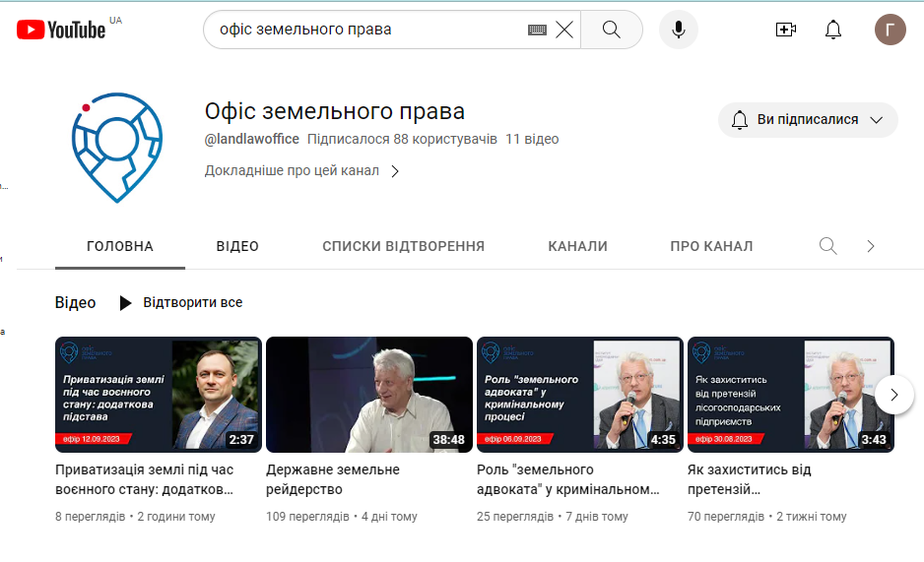Open video title Приватизація землі під час воєнного стану

[145, 479]
